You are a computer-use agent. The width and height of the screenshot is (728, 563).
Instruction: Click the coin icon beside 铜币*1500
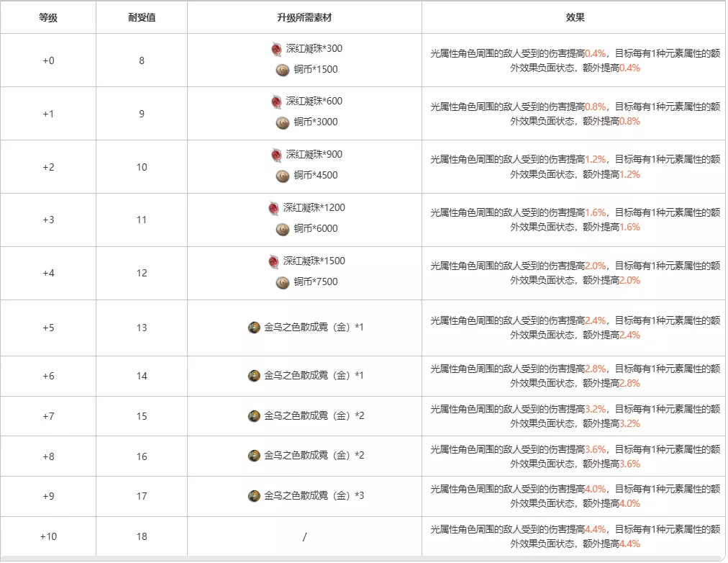283,70
